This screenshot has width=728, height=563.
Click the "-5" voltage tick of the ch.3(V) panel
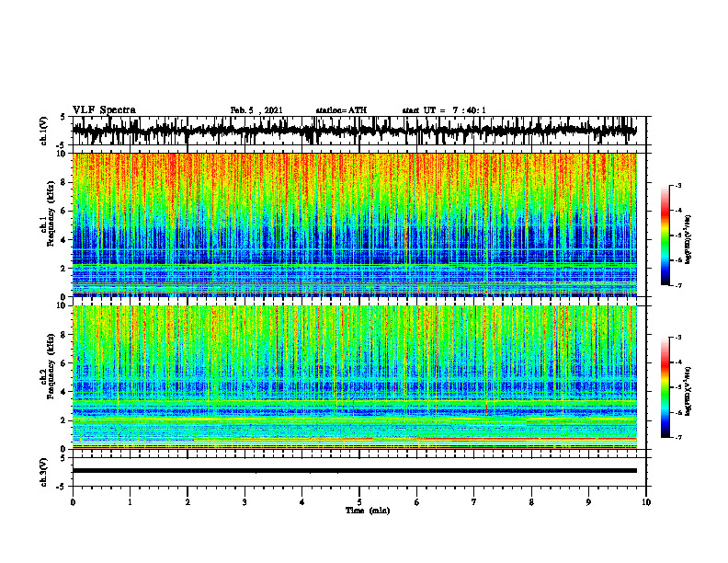63,487
